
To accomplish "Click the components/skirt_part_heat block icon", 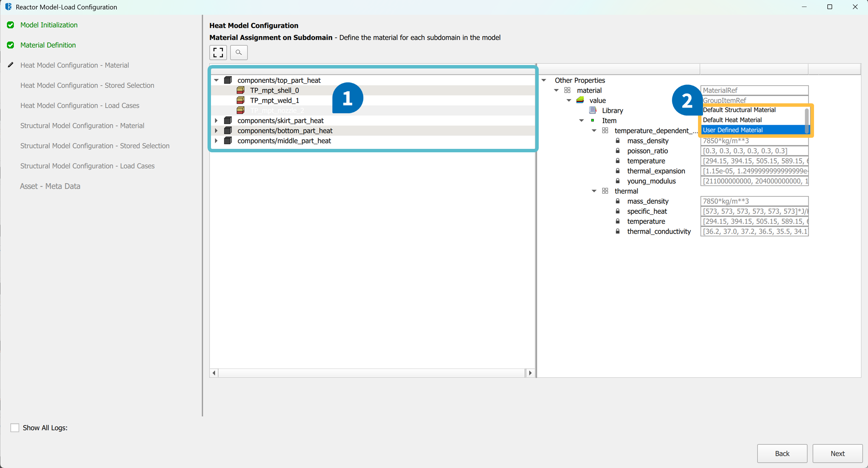I will click(228, 121).
